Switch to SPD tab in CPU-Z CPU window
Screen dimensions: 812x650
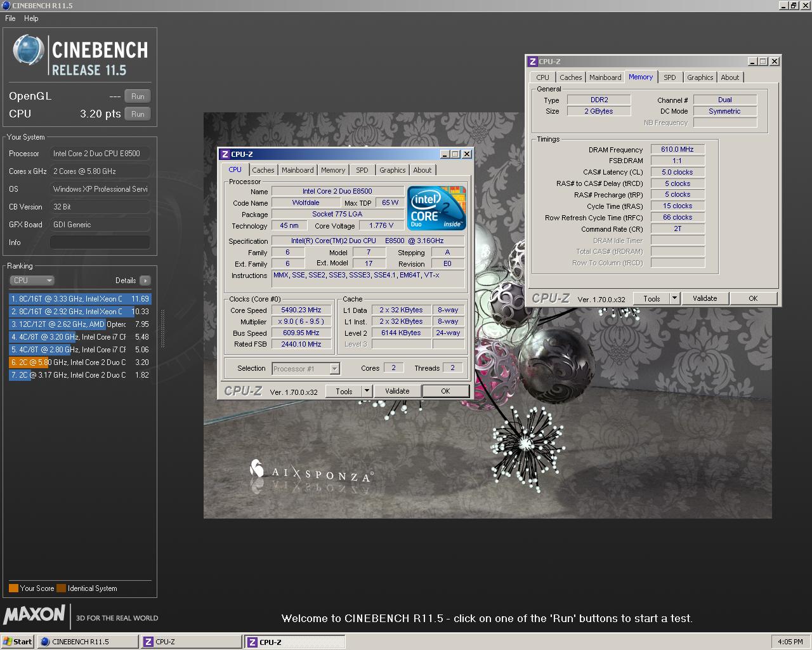pos(362,170)
